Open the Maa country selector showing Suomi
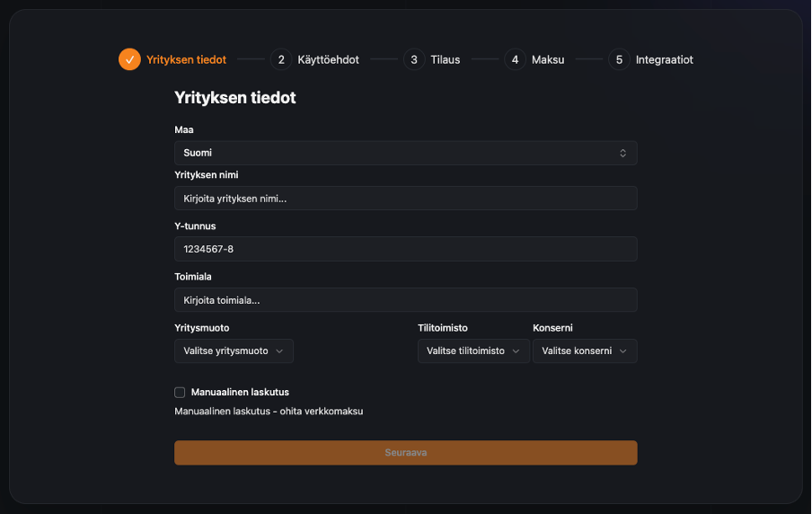Screen dimensions: 812x514 point(404,153)
